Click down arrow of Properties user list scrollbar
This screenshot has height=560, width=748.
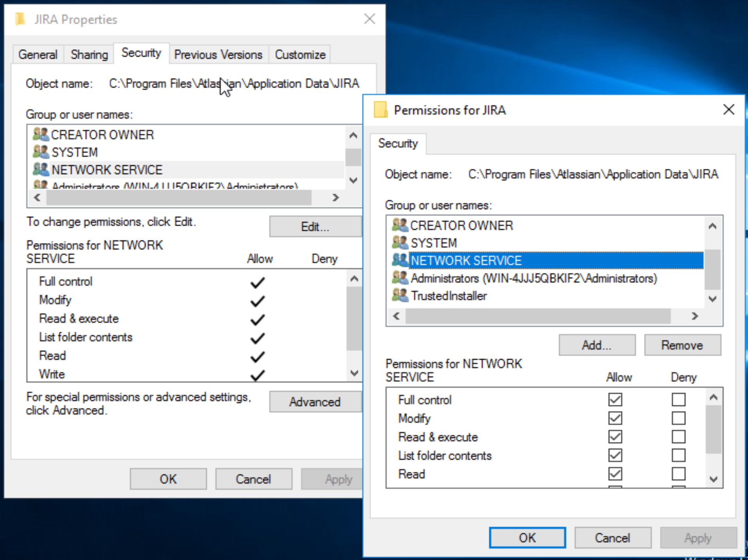[353, 181]
